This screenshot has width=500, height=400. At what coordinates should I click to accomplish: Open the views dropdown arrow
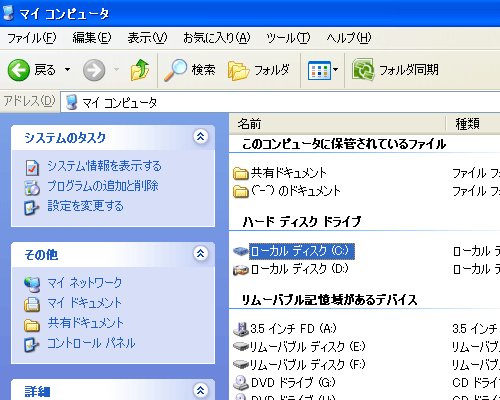click(x=335, y=70)
